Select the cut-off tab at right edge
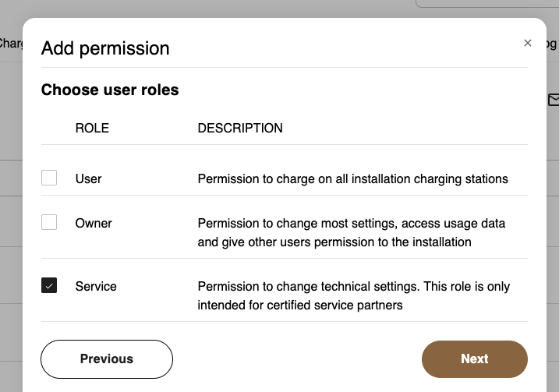The height and width of the screenshot is (392, 559). point(553,44)
